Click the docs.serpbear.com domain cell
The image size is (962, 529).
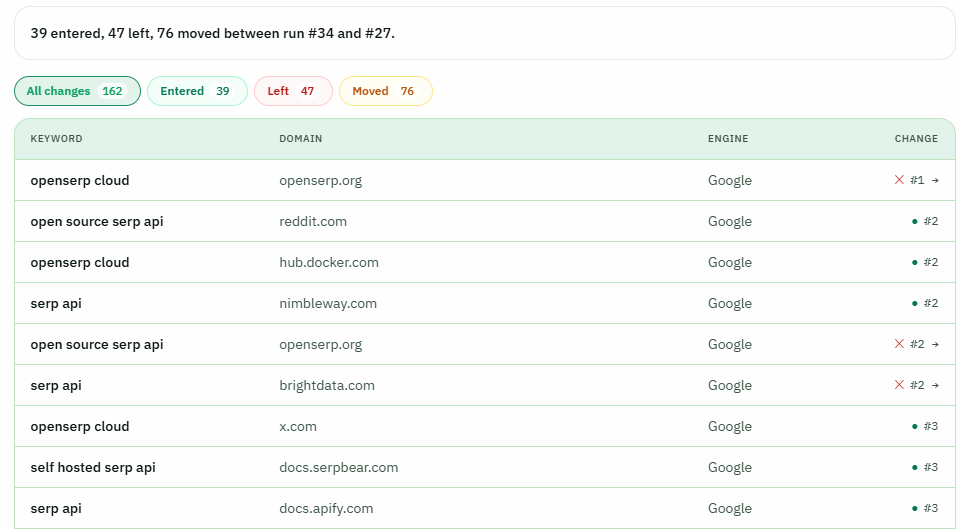[x=339, y=468]
